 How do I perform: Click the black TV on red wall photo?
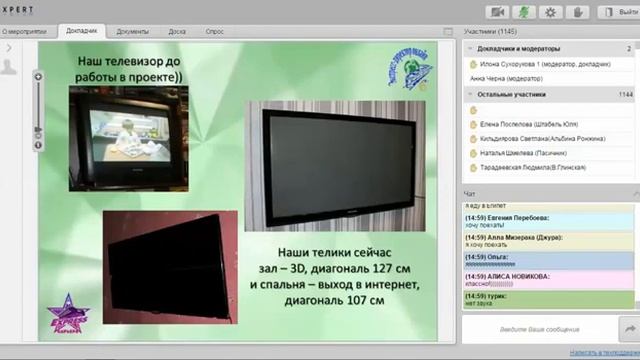click(x=170, y=267)
